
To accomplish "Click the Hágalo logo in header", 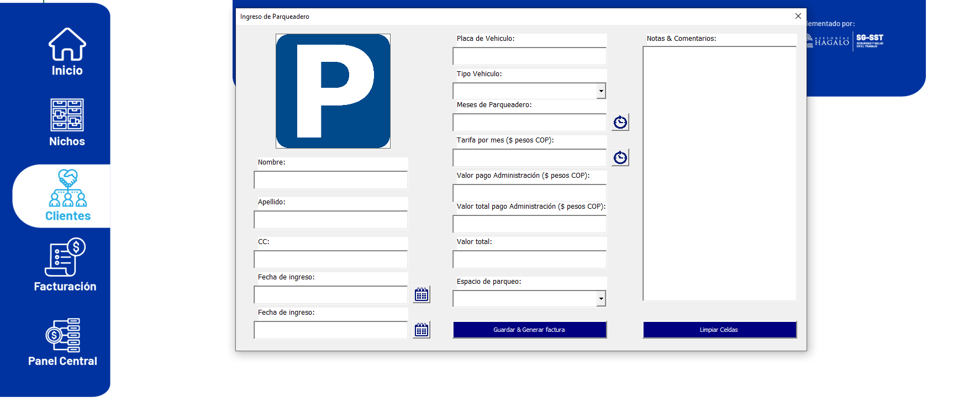I will [x=828, y=41].
